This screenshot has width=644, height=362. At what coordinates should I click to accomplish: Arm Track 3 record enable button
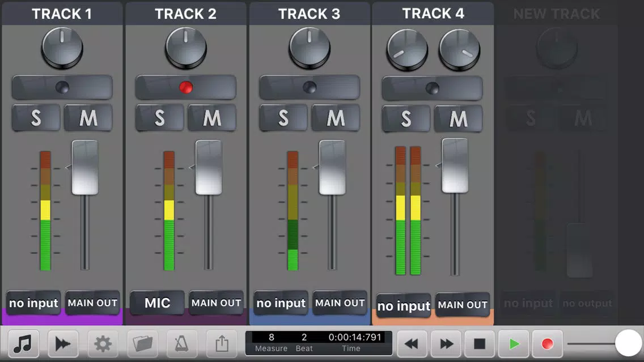click(x=310, y=87)
